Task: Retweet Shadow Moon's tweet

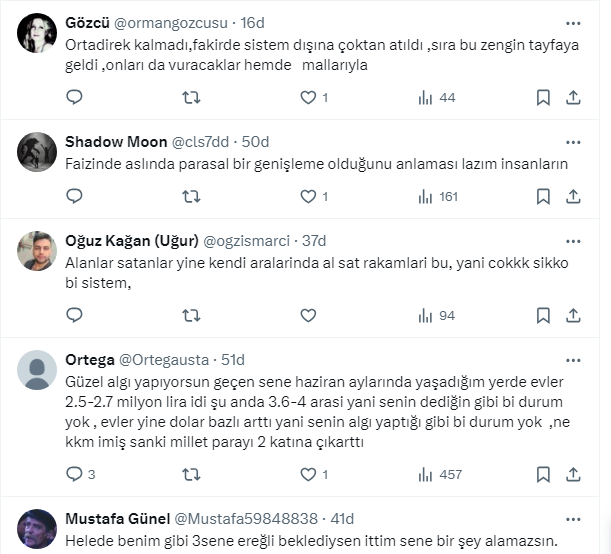Action: pyautogui.click(x=191, y=196)
